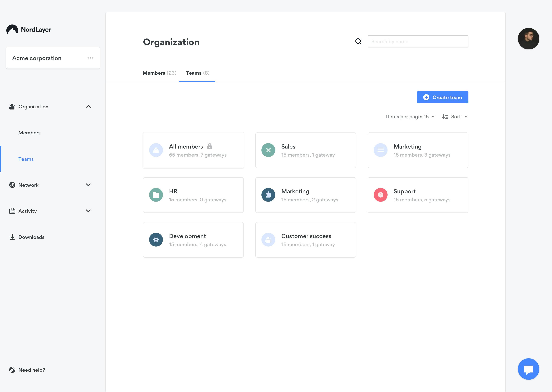Click the Downloads link in sidebar
Screen dimensions: 552x392
(x=31, y=237)
